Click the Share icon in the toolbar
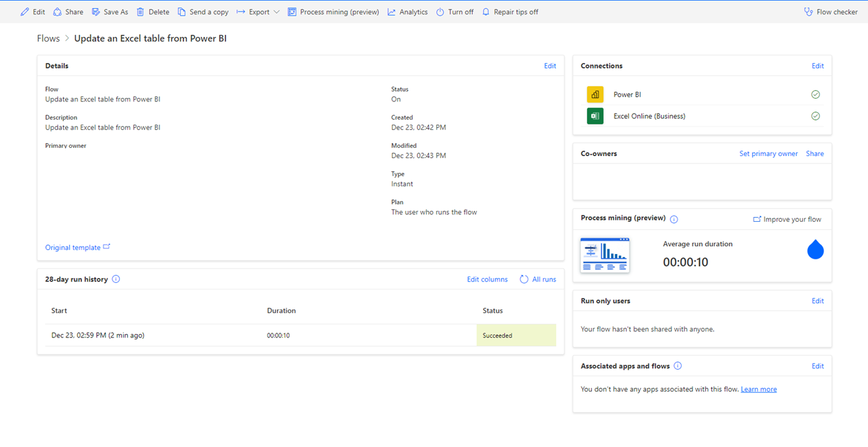This screenshot has height=447, width=868. [58, 12]
